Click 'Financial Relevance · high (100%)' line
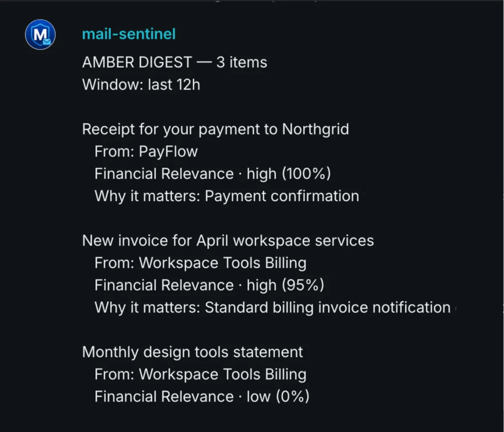Viewport: 504px width, 432px height. pos(213,174)
